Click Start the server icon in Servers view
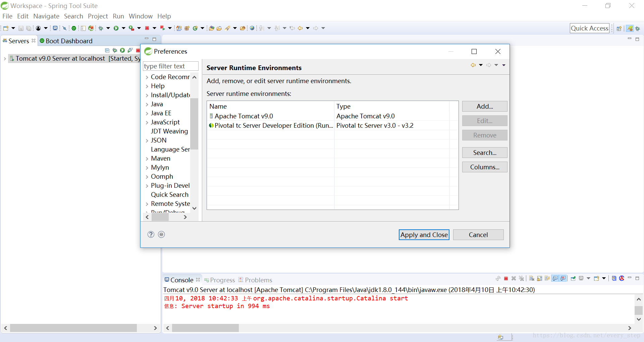The height and width of the screenshot is (342, 644). [122, 50]
